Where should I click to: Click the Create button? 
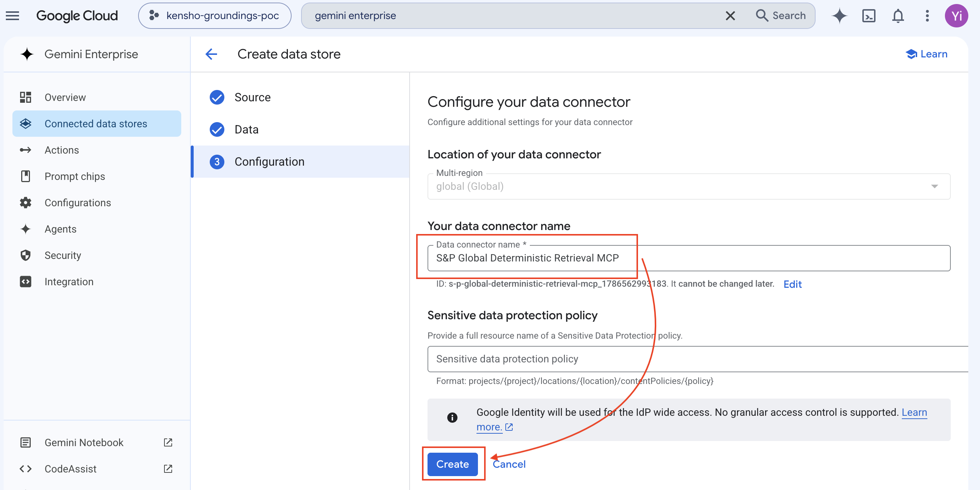coord(452,464)
